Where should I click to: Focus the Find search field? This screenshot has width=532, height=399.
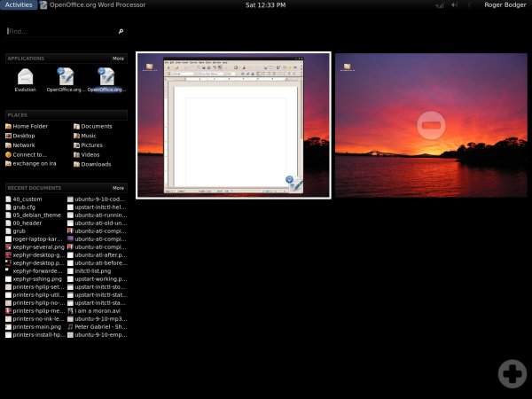pos(60,31)
